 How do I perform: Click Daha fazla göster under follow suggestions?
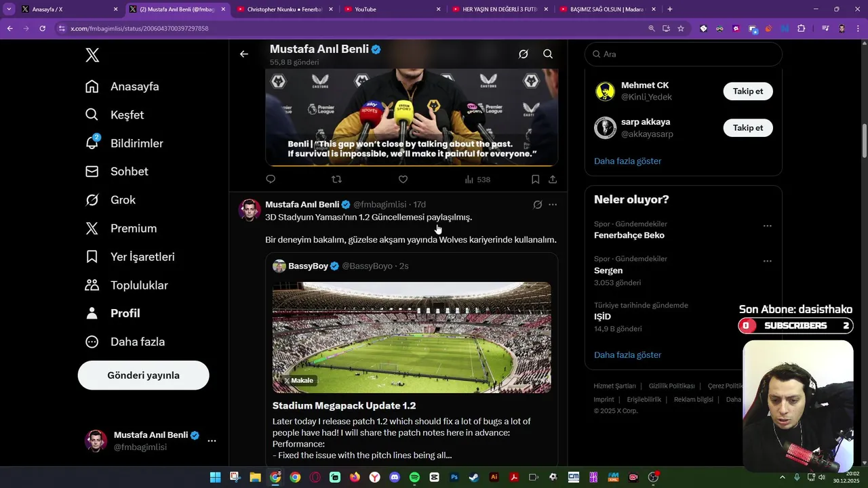[627, 161]
